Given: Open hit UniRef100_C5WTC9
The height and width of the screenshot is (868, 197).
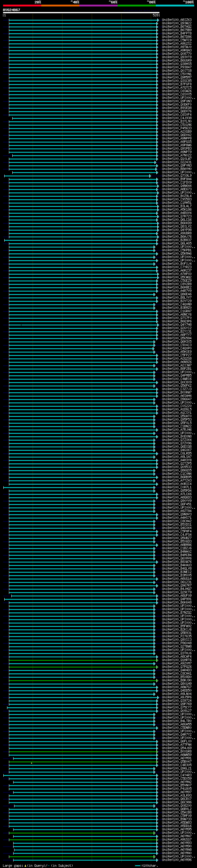Looking at the screenshot, I should (177, 40).
